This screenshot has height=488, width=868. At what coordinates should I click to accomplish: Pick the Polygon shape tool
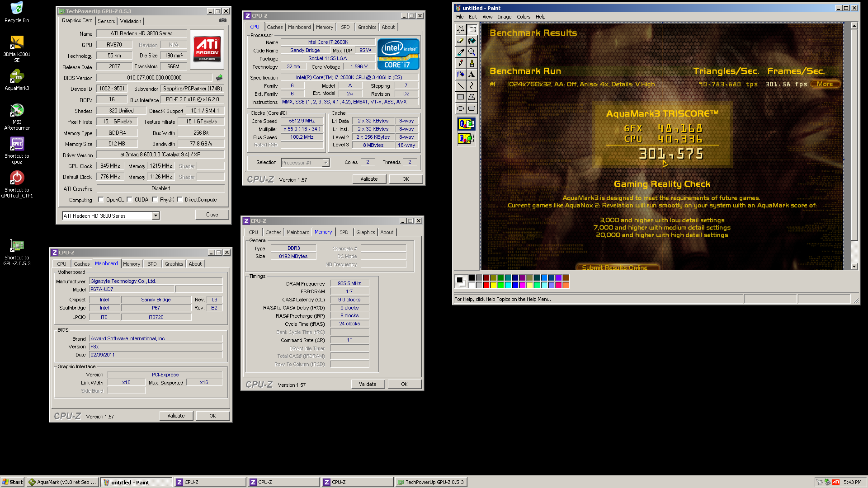point(472,97)
